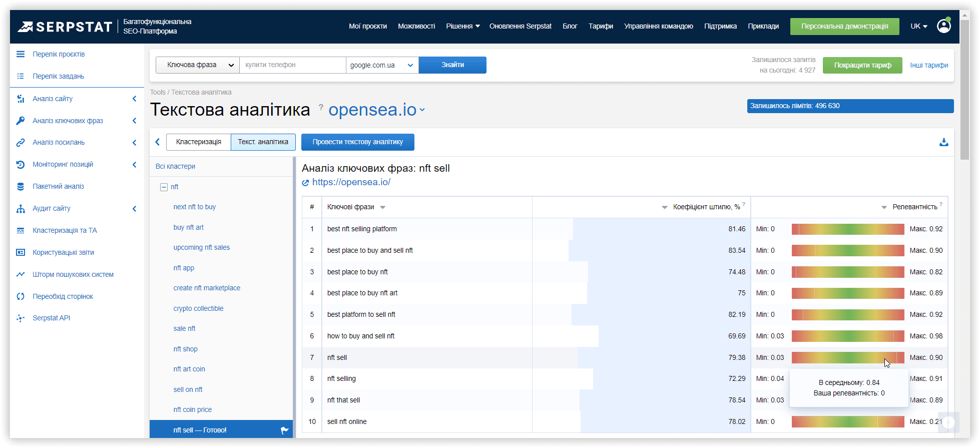Click the Serpstat logo
Image resolution: width=980 pixels, height=448 pixels.
click(65, 27)
